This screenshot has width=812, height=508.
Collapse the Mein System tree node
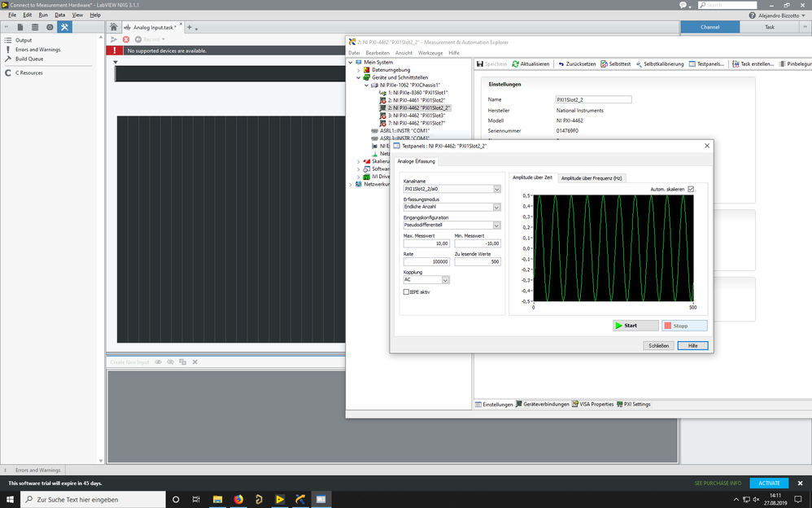pos(351,62)
